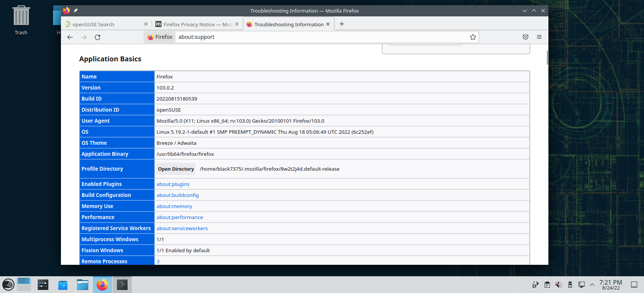This screenshot has width=644, height=293.
Task: Open the virtual desktop pager in taskbar
Action: pos(24,285)
